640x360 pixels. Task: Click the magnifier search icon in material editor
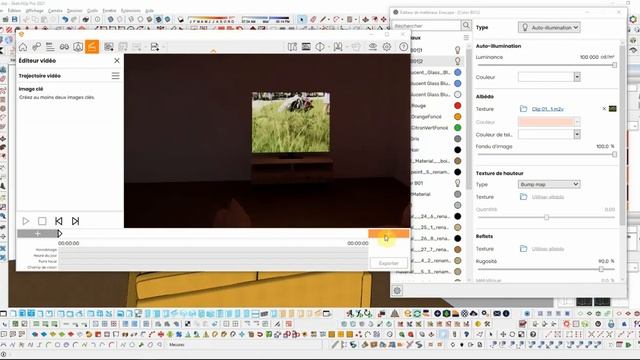[x=466, y=26]
